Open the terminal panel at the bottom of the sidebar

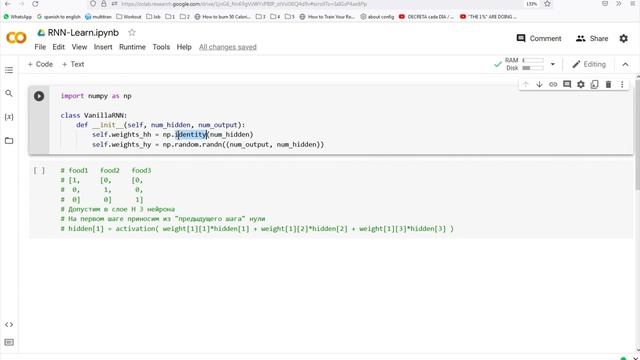pyautogui.click(x=9, y=342)
